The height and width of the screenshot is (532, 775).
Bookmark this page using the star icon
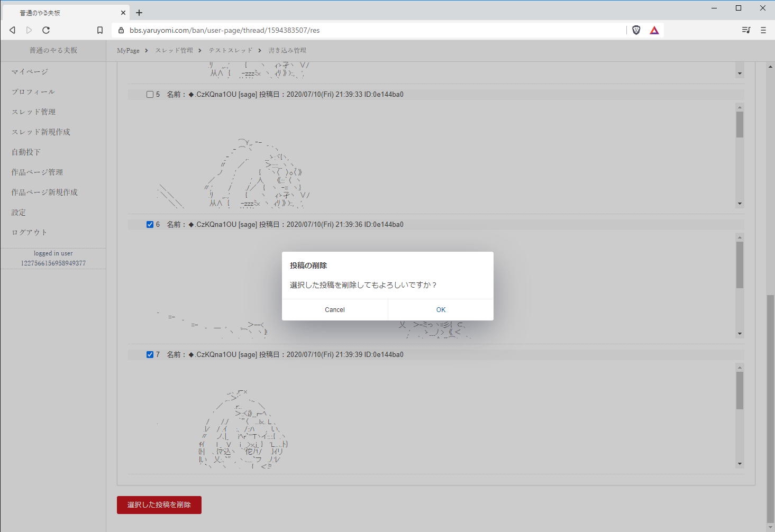pyautogui.click(x=100, y=30)
